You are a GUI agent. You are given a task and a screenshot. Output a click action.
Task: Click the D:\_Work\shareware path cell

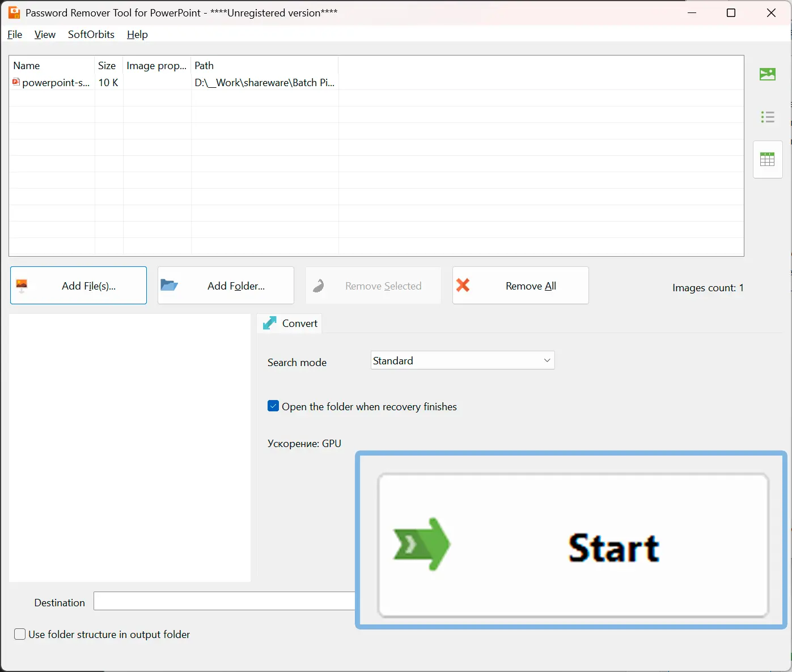click(x=264, y=83)
